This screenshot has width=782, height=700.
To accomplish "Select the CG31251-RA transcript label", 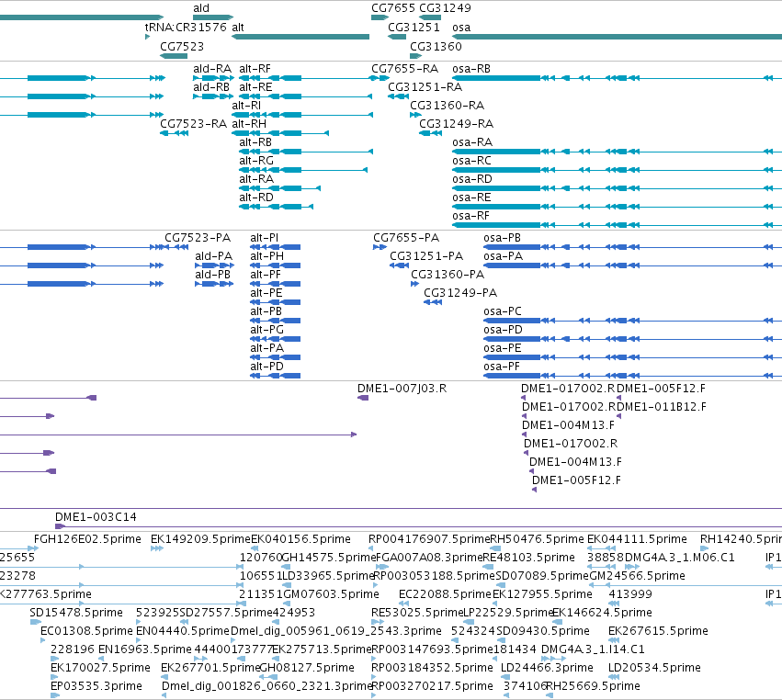I will coord(425,86).
